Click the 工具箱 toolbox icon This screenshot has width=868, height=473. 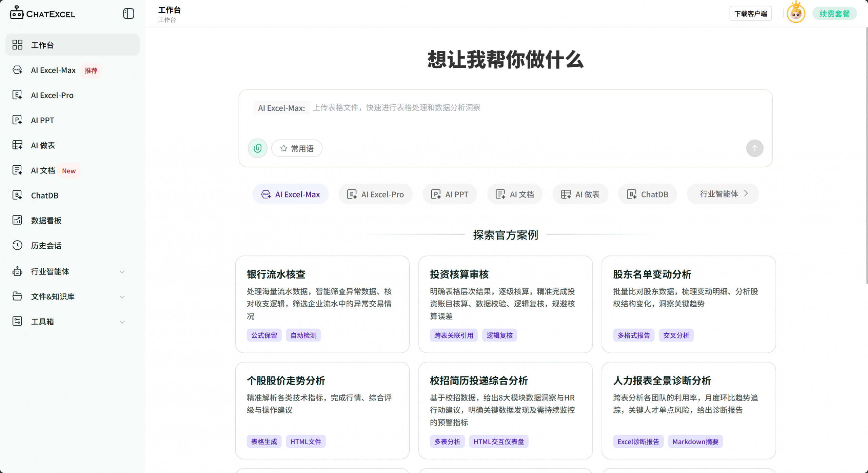pyautogui.click(x=17, y=321)
